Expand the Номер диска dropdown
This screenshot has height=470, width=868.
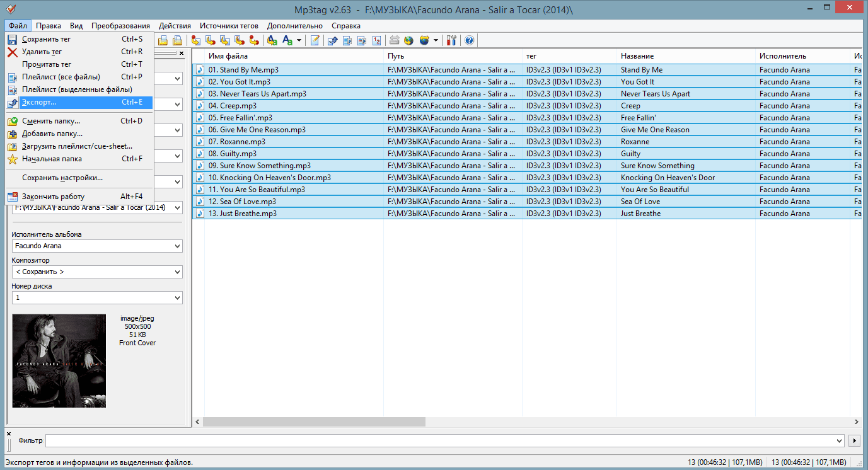[x=177, y=298]
